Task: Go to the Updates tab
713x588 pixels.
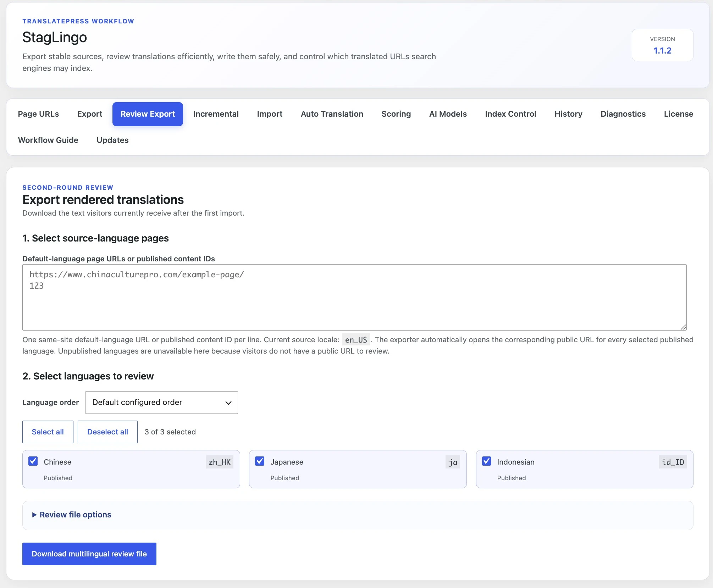Action: coord(112,140)
